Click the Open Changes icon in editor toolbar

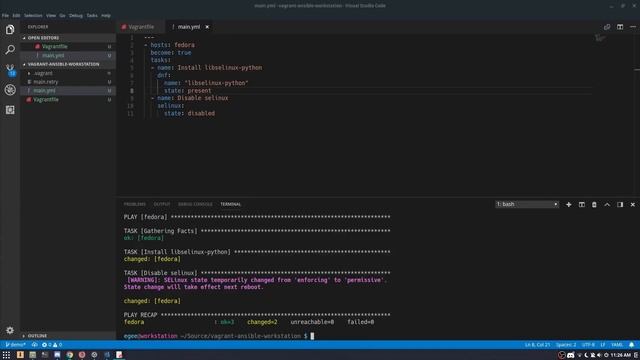(x=607, y=27)
